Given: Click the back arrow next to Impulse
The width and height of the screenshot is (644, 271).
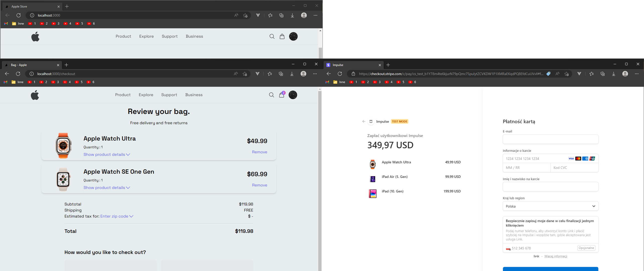Looking at the screenshot, I should tap(364, 121).
